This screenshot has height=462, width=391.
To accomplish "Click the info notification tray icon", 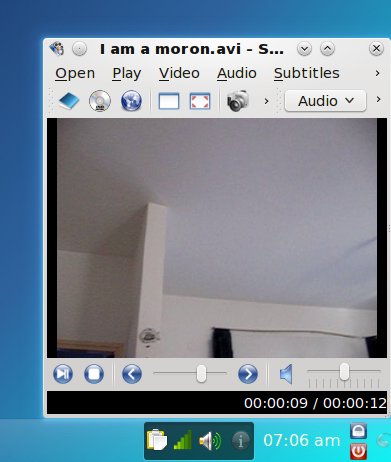I will 240,441.
